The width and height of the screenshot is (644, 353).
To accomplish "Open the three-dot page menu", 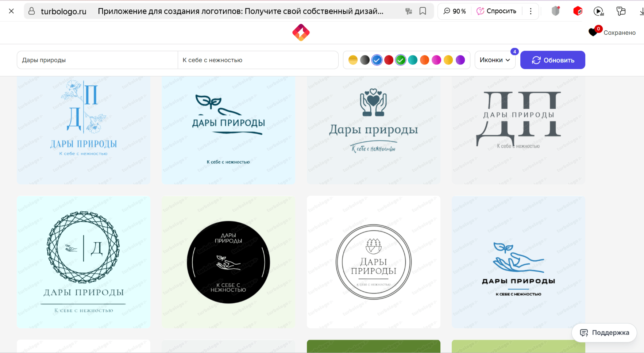I will tap(531, 11).
